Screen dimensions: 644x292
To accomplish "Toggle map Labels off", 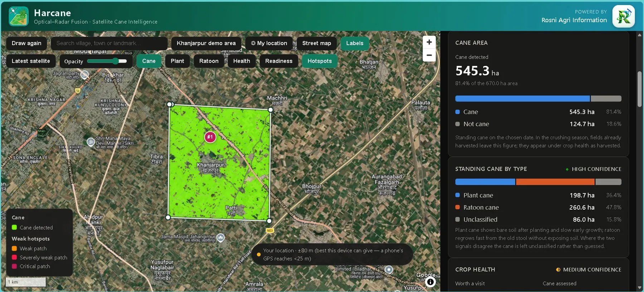I will tap(355, 43).
